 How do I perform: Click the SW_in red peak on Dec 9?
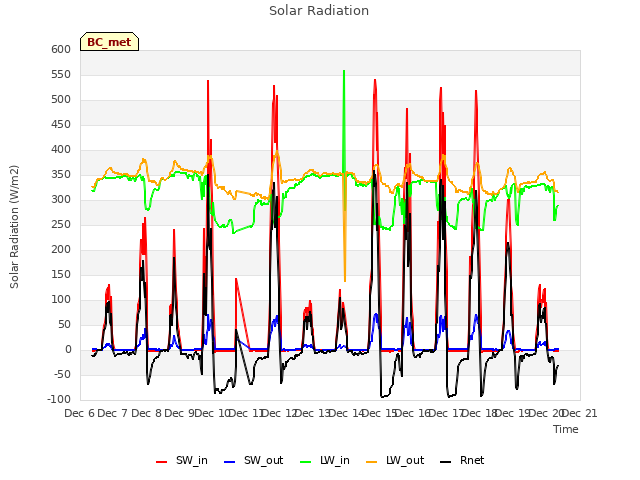pos(208,81)
